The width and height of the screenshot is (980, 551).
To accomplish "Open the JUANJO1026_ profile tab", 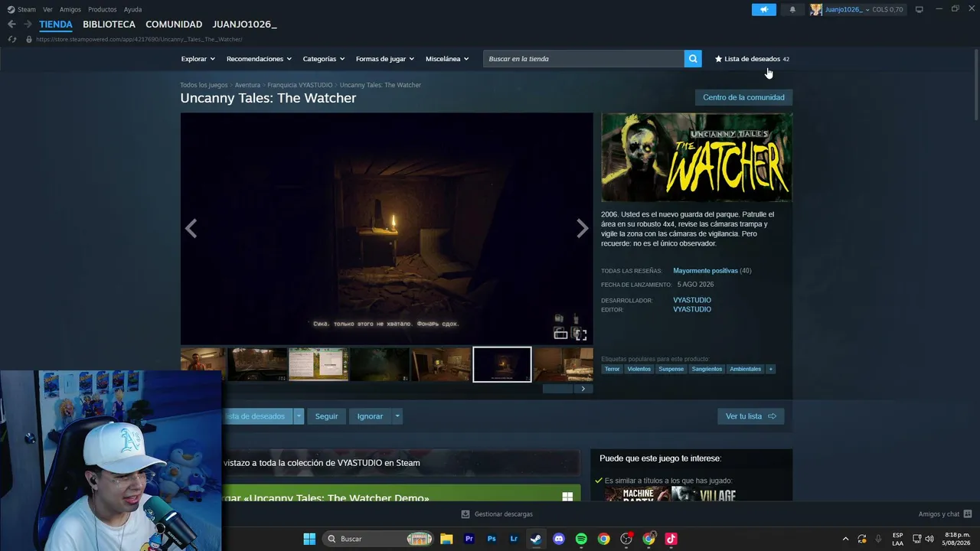I will (244, 24).
